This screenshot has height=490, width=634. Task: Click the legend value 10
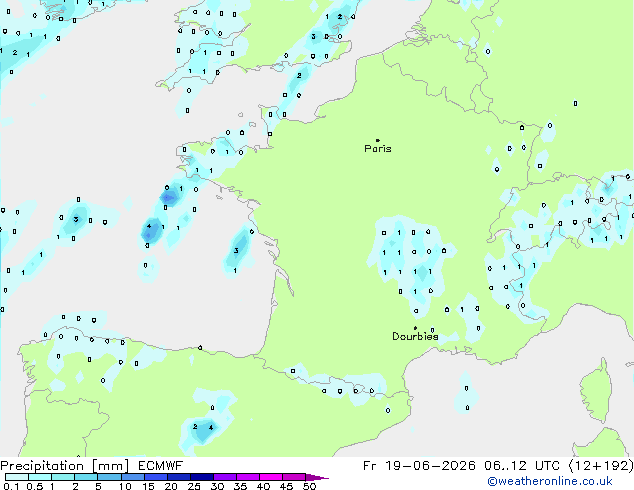click(125, 486)
